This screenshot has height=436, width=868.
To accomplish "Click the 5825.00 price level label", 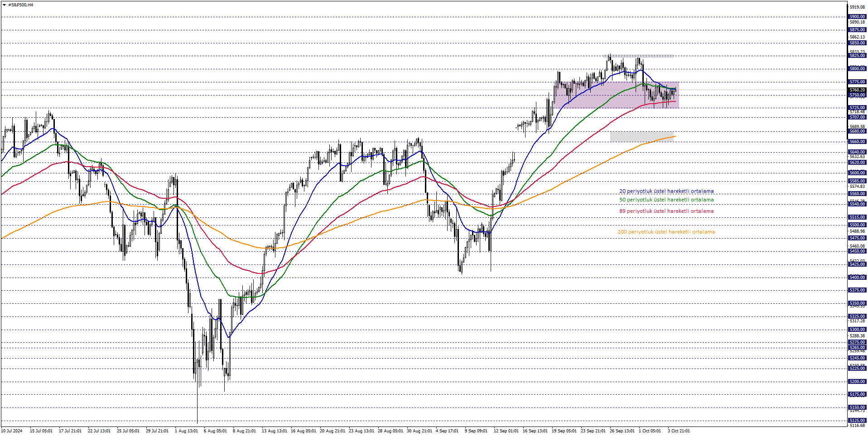I will [857, 56].
